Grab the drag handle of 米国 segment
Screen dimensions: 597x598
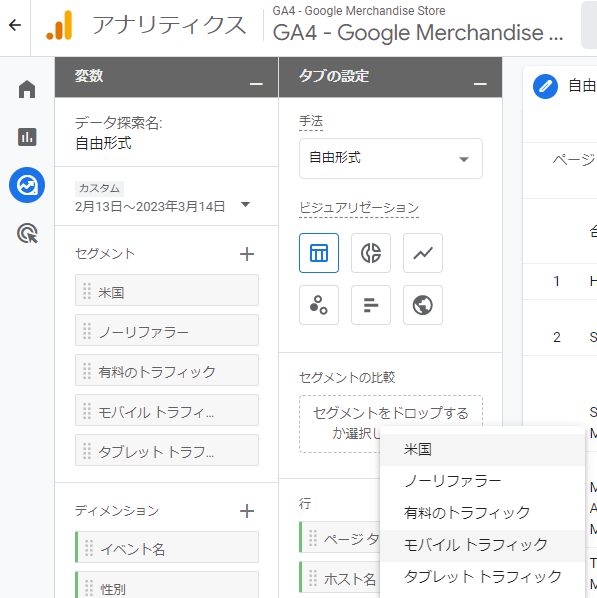[87, 291]
